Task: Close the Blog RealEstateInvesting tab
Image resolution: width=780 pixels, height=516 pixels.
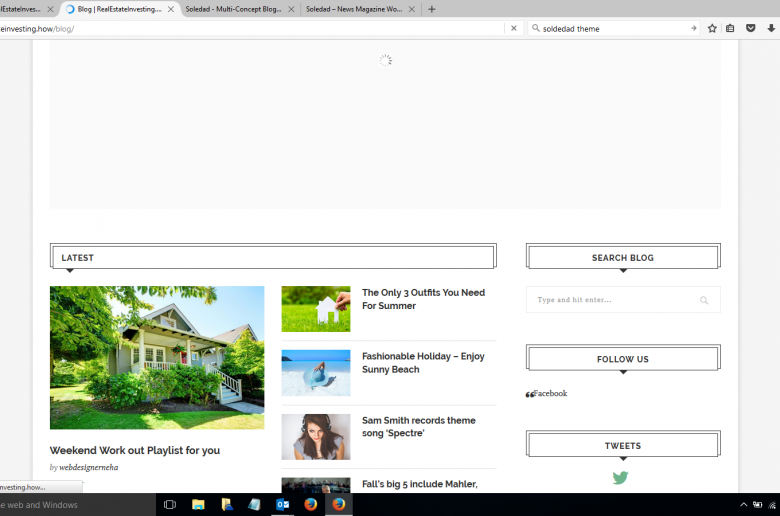Action: (x=171, y=9)
